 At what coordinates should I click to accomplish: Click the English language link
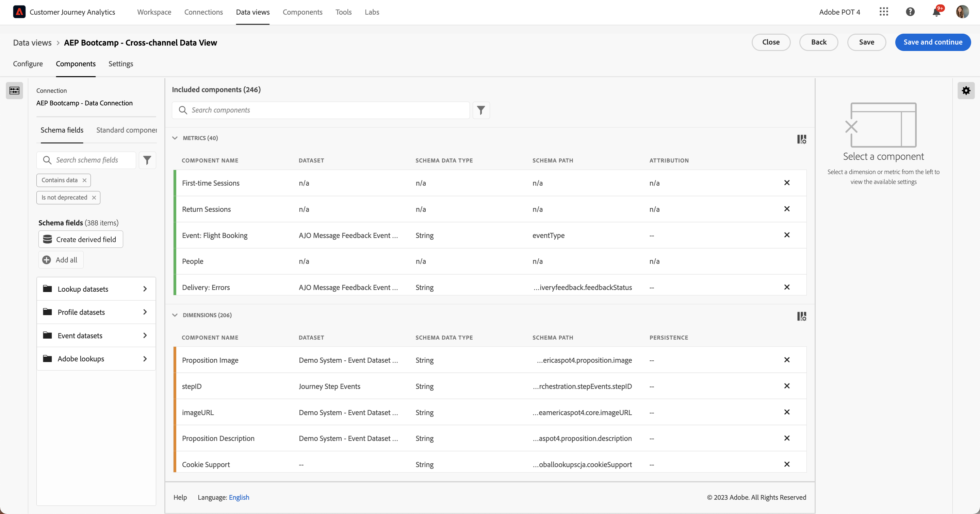[x=239, y=497]
